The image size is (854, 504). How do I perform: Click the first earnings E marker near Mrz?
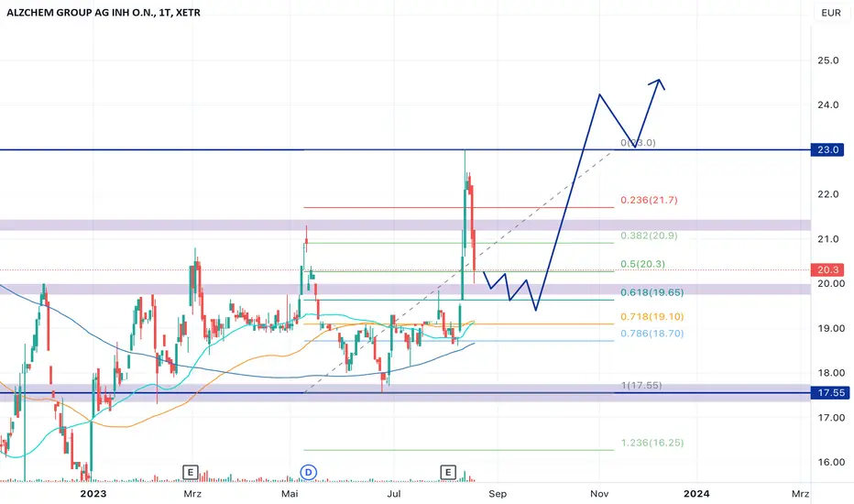(x=190, y=472)
